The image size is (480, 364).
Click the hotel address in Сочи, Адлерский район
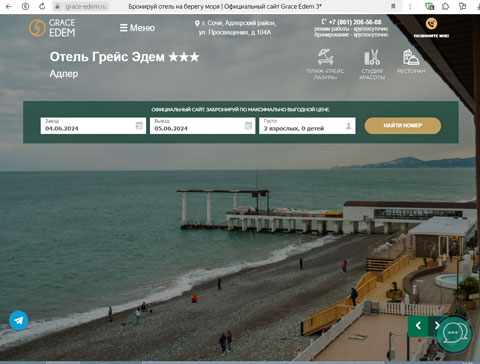pos(237,28)
